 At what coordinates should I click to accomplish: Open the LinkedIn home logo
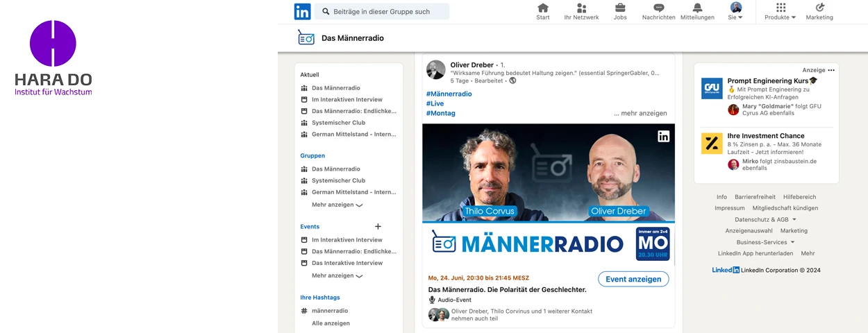click(x=302, y=11)
